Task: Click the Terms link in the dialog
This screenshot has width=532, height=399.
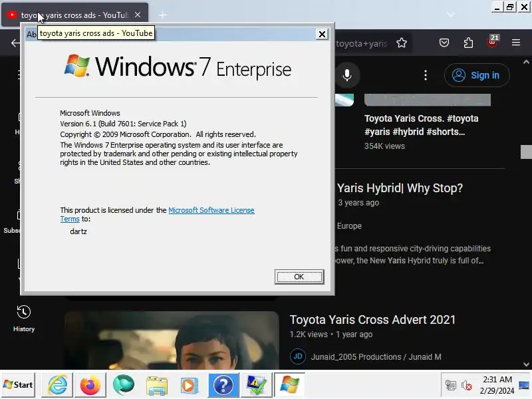Action: click(x=70, y=219)
